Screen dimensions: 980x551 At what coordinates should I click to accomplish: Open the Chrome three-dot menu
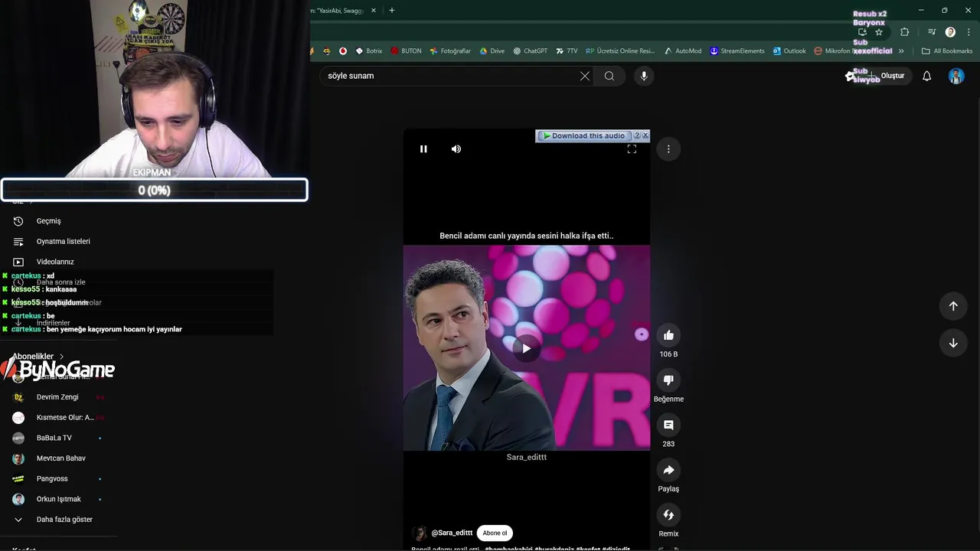(x=969, y=32)
